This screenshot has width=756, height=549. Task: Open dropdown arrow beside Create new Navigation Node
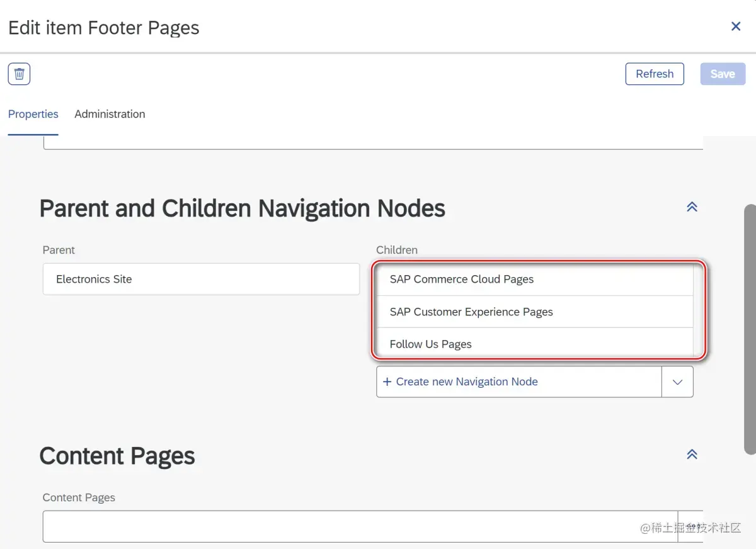pyautogui.click(x=677, y=382)
